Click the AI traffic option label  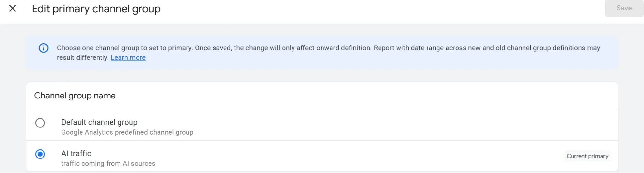[x=76, y=154]
